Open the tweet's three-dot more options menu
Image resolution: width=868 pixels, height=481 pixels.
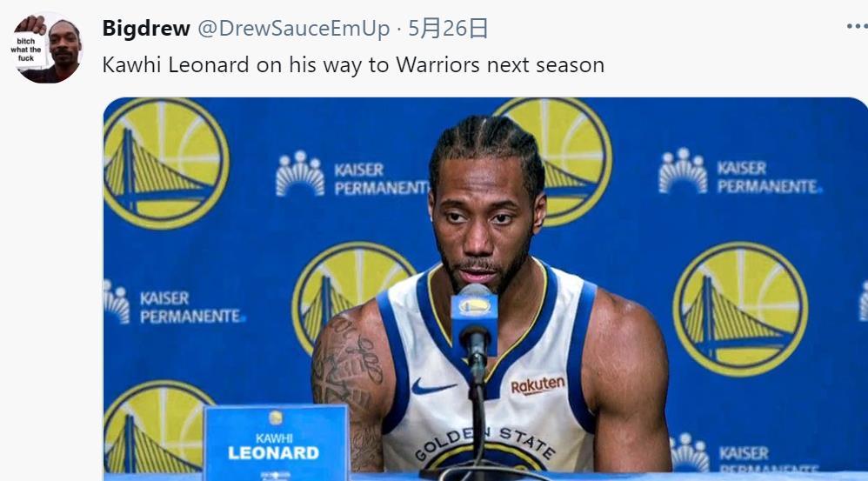tap(857, 26)
